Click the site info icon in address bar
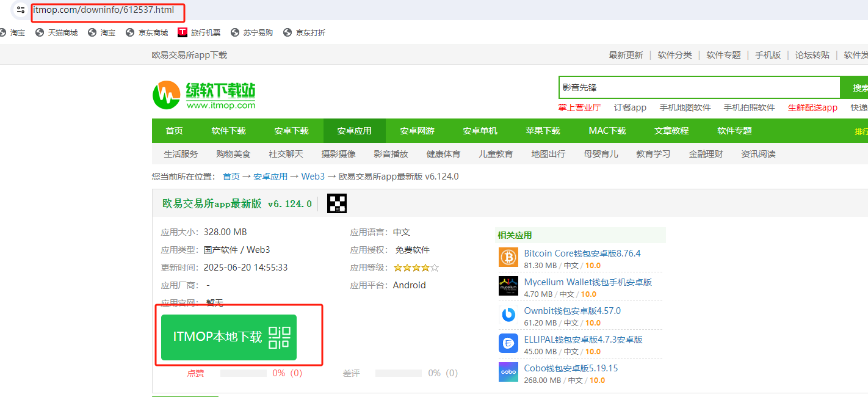The image size is (868, 397). pyautogui.click(x=21, y=10)
